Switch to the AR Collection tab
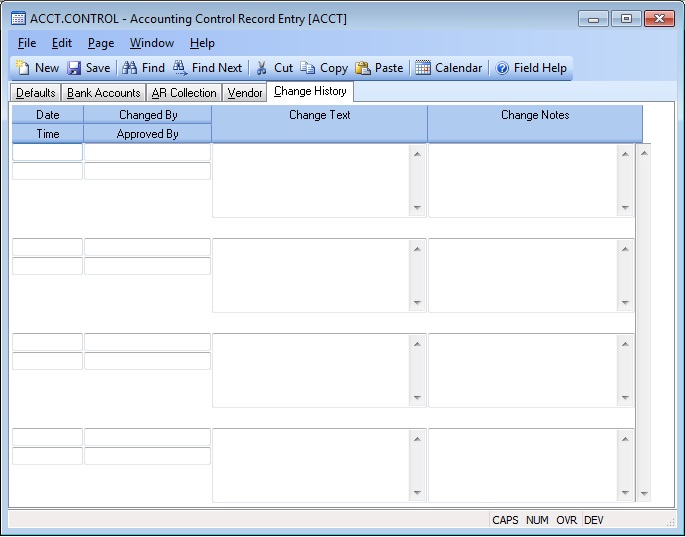 [x=184, y=93]
